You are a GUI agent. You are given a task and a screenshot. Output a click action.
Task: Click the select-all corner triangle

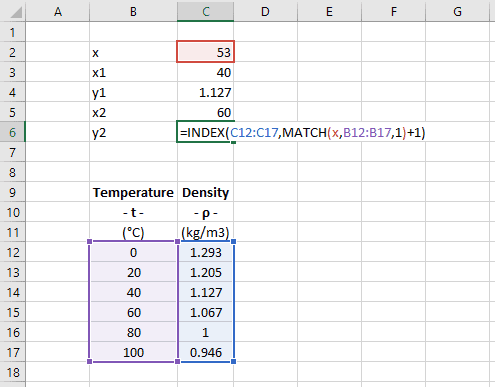pyautogui.click(x=16, y=12)
